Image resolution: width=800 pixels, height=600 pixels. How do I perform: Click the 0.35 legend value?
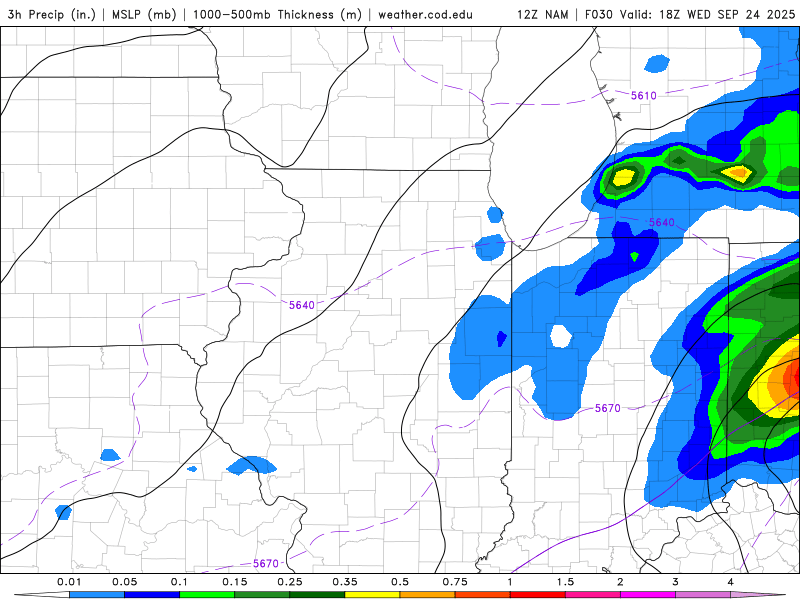(x=345, y=582)
